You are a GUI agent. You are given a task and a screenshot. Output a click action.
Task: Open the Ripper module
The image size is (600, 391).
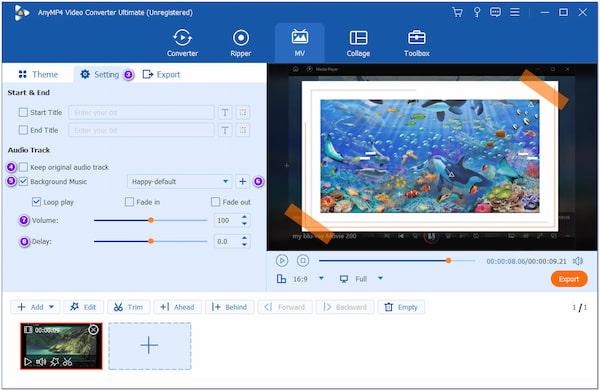click(x=241, y=43)
